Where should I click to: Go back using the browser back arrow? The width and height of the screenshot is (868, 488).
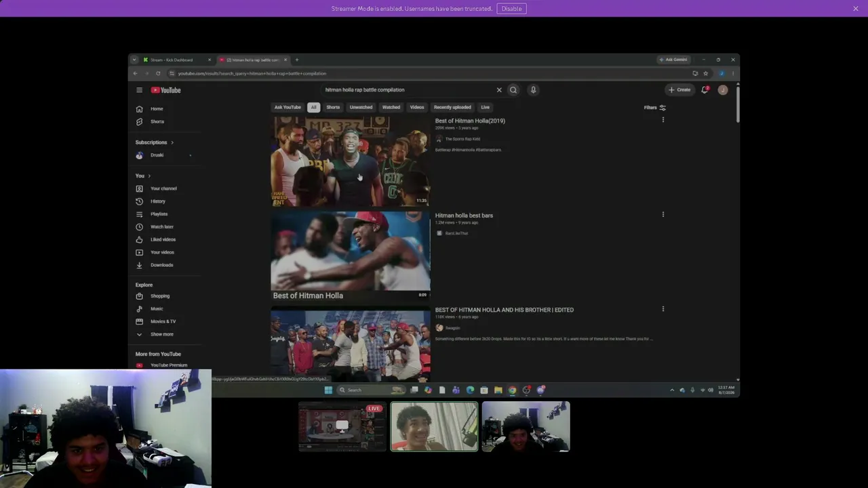[136, 73]
